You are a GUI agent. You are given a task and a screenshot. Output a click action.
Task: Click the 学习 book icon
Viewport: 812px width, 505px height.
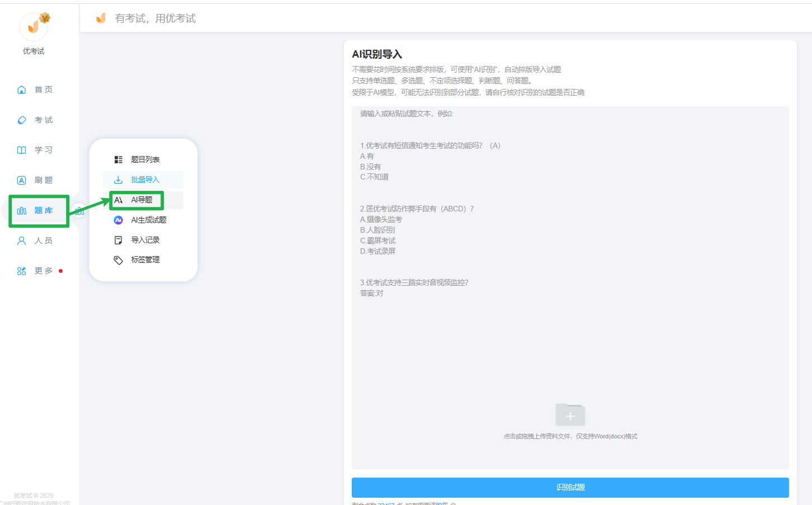(x=22, y=150)
